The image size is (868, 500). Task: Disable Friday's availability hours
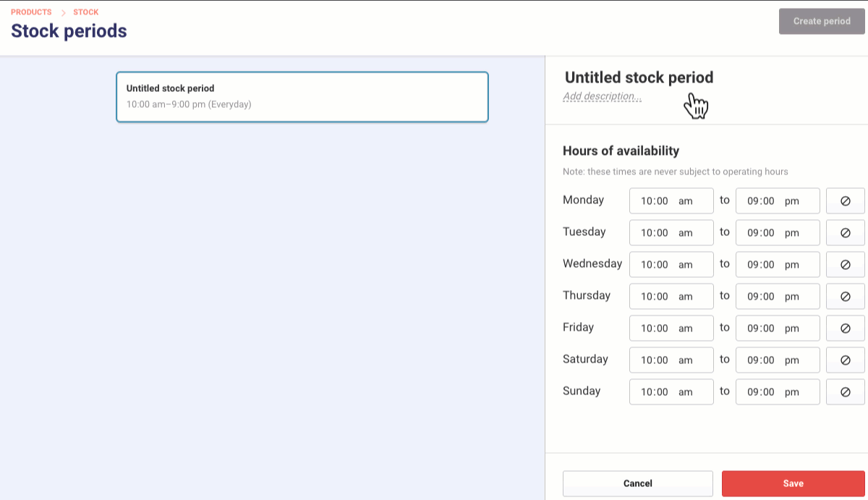[845, 328]
